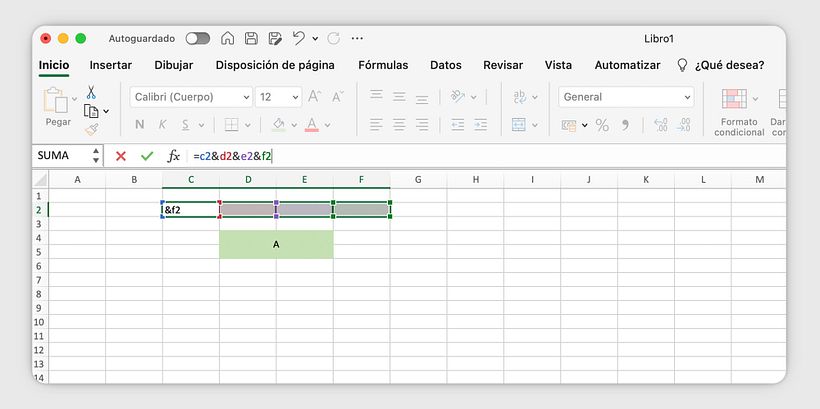Open the Disposición de página tab
The width and height of the screenshot is (820, 409).
pos(275,65)
